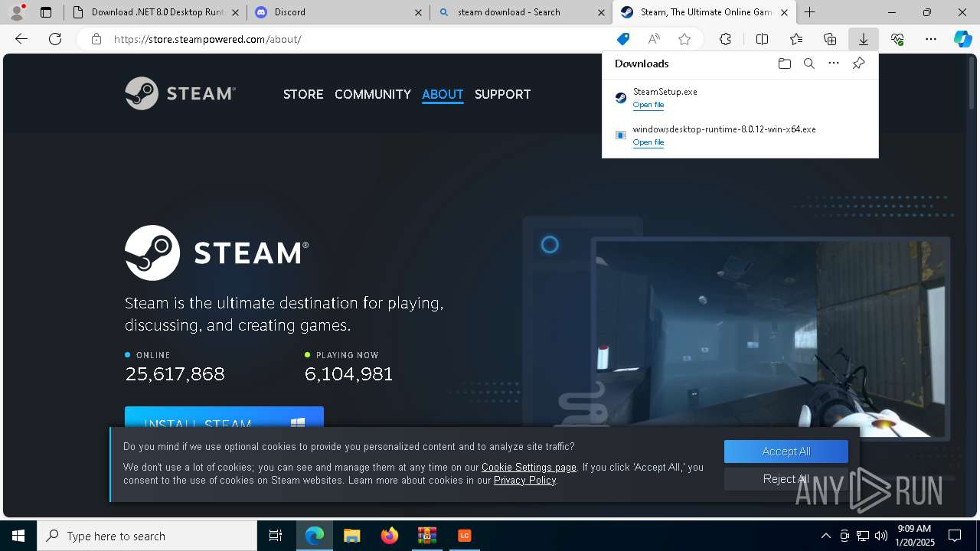Switch to steam download - Search tab

[x=521, y=12]
